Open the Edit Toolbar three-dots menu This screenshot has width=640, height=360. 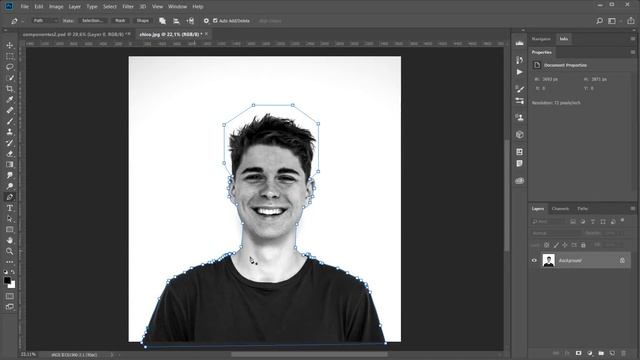pyautogui.click(x=10, y=262)
